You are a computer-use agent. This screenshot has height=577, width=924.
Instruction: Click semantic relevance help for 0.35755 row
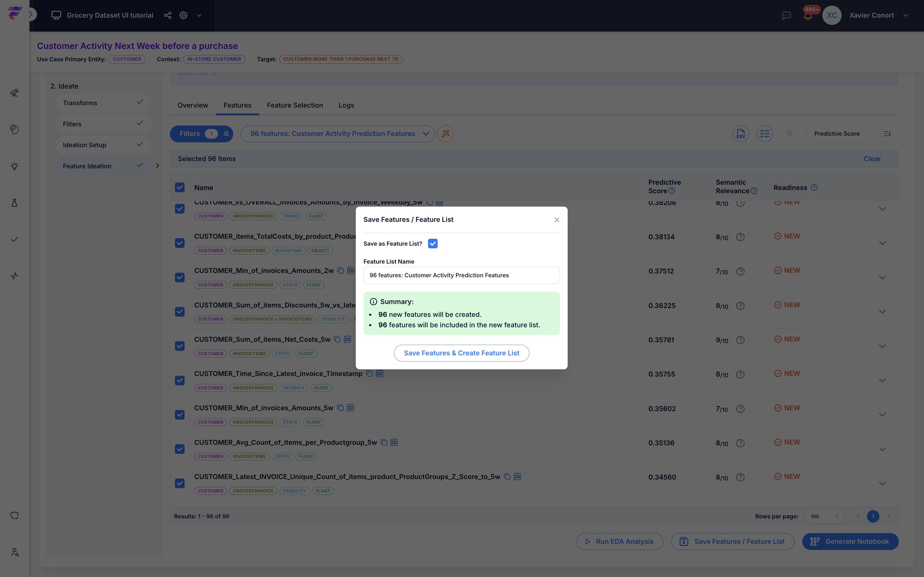(740, 374)
